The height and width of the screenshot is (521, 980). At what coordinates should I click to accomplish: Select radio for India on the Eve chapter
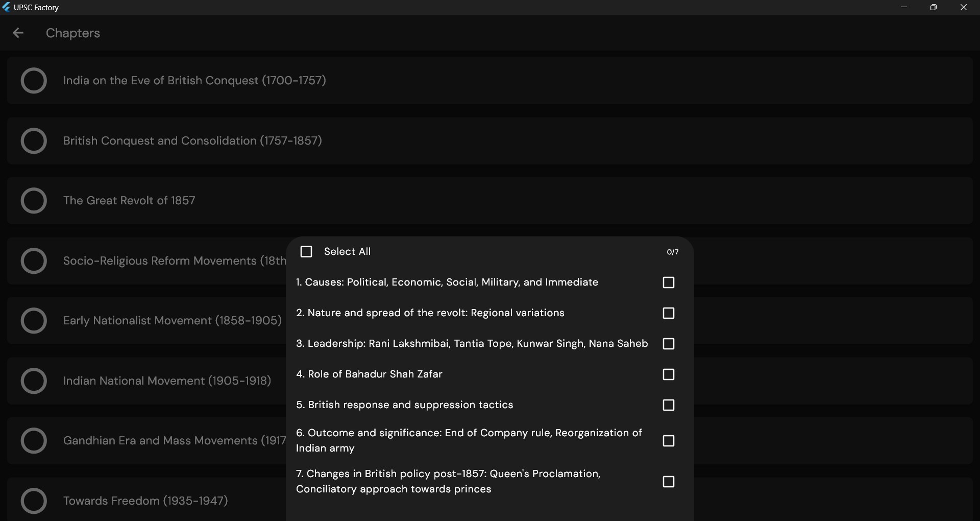point(34,81)
